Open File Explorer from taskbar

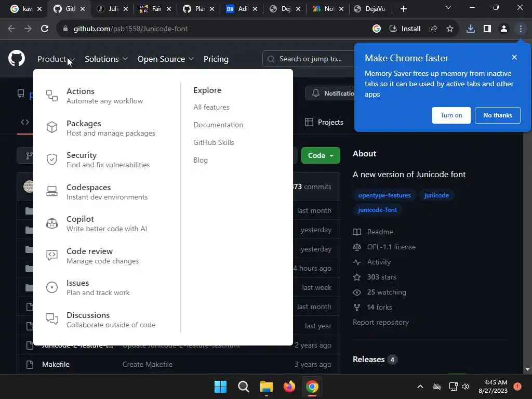(267, 387)
